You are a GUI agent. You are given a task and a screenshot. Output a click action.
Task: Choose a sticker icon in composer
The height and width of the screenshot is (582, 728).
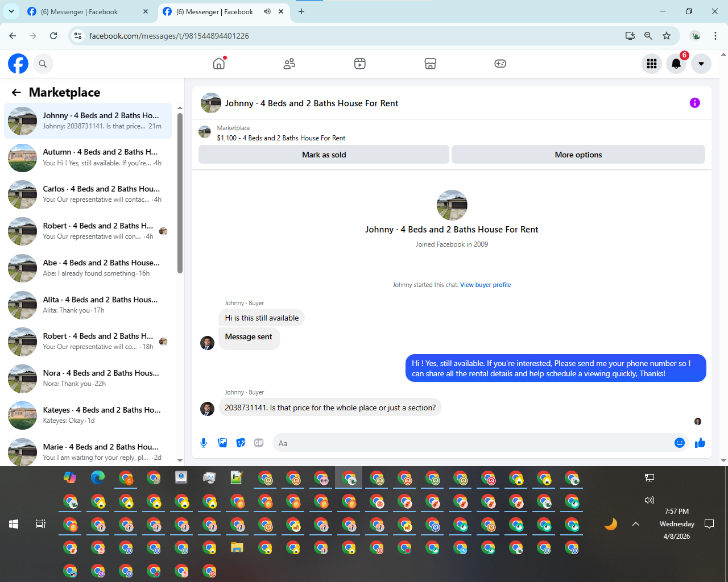(241, 443)
